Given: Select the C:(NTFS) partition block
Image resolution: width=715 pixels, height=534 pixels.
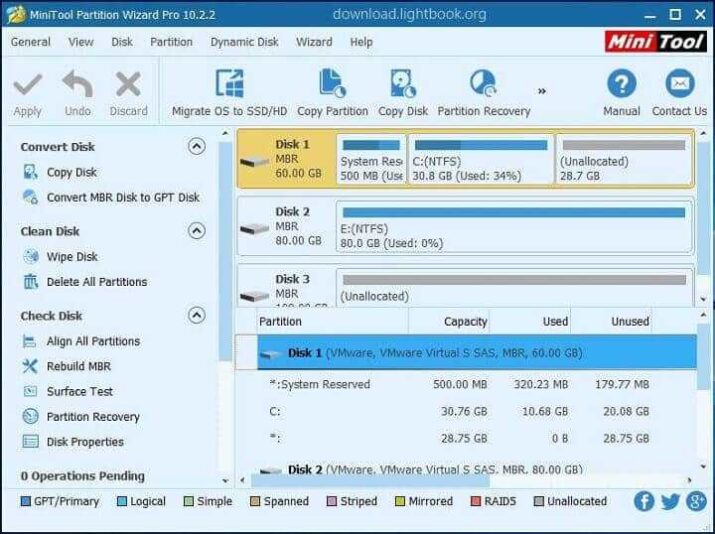Looking at the screenshot, I should (481, 159).
